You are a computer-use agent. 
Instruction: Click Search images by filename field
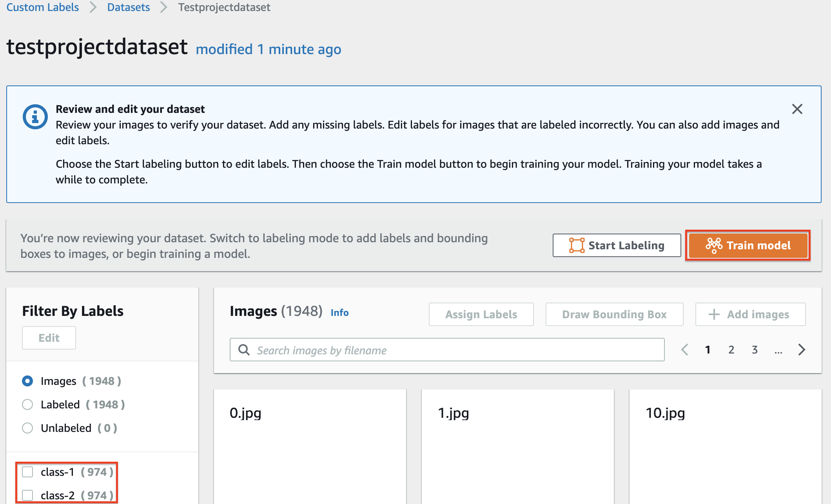[x=455, y=350]
